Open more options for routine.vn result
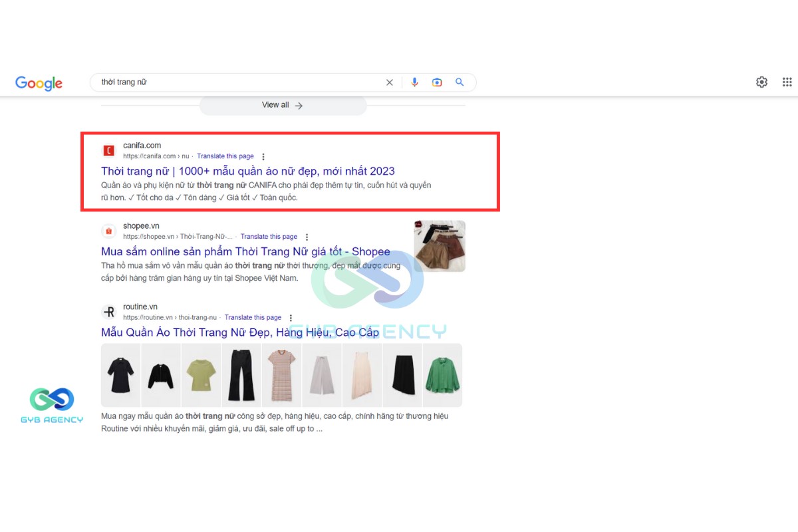 [291, 318]
